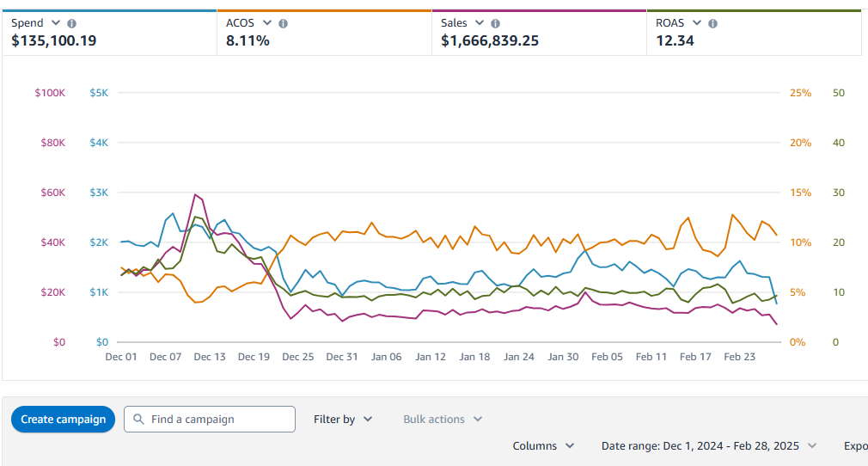Click the Jan 18 x-axis label

pyautogui.click(x=474, y=357)
